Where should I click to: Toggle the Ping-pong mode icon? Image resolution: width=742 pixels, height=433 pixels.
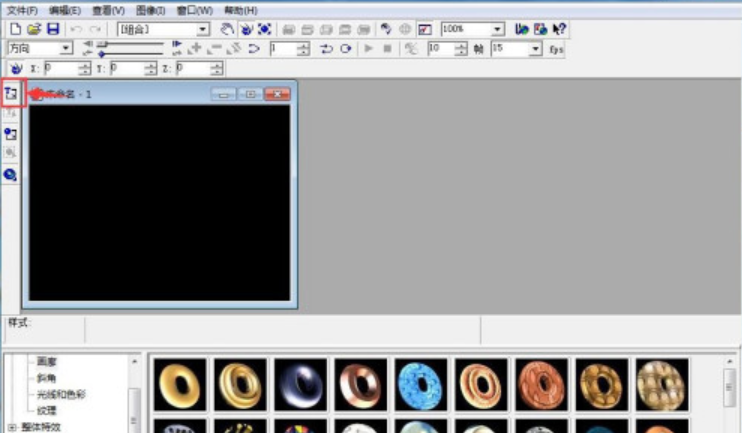327,49
